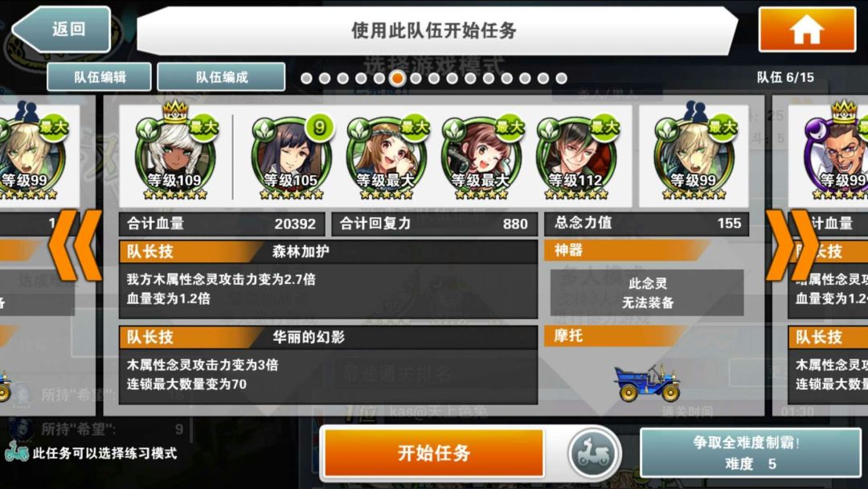Select the highlighted sixth team page dot
The height and width of the screenshot is (489, 868).
tap(397, 79)
